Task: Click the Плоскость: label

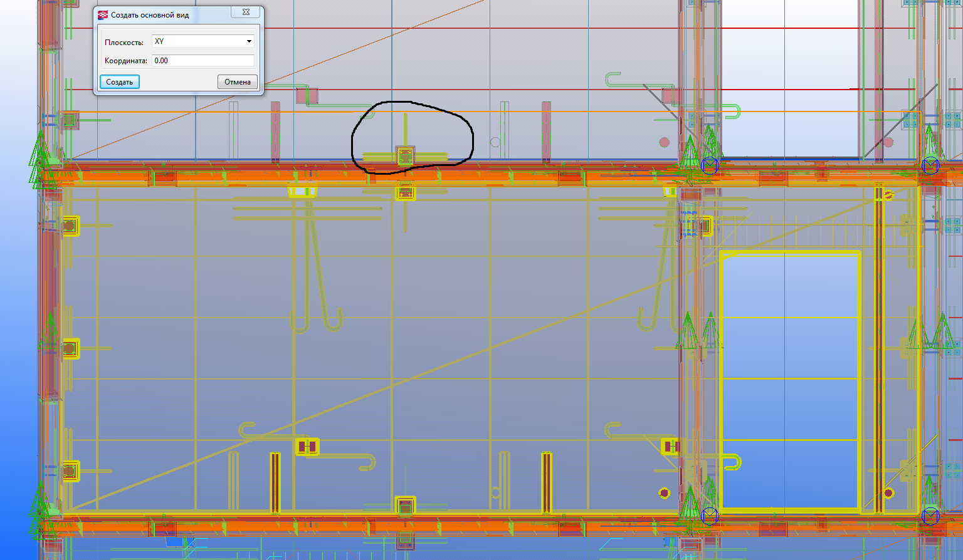Action: 124,42
